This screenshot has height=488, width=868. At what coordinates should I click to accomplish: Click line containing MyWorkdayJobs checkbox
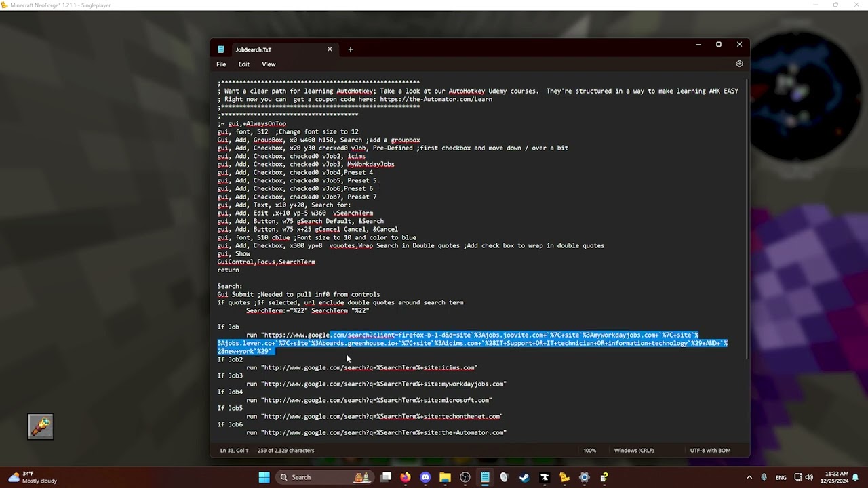coord(306,164)
